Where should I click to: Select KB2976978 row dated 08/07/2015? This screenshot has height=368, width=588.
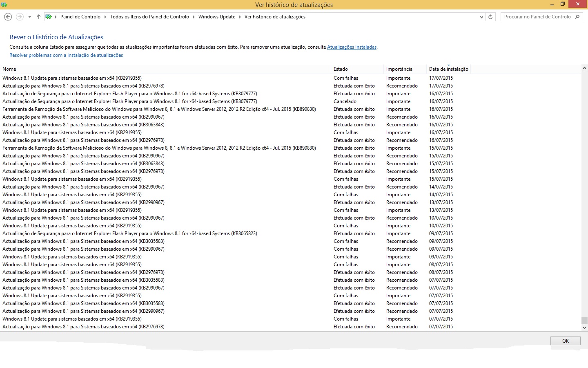click(290, 272)
